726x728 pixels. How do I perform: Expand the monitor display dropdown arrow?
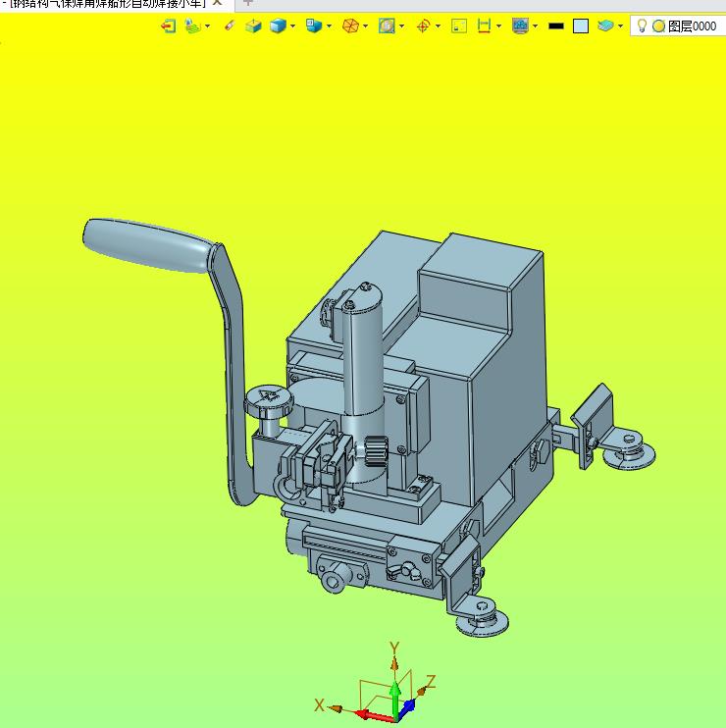[536, 26]
